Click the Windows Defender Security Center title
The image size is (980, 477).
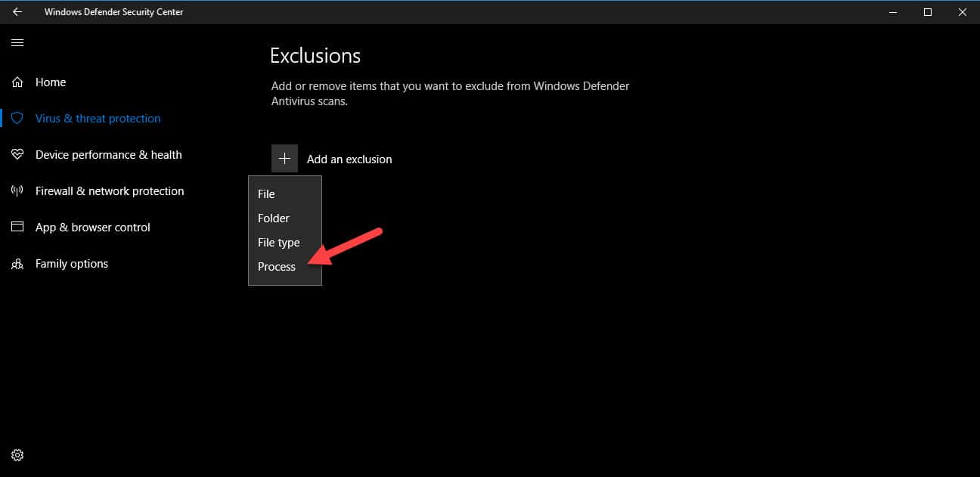point(113,12)
